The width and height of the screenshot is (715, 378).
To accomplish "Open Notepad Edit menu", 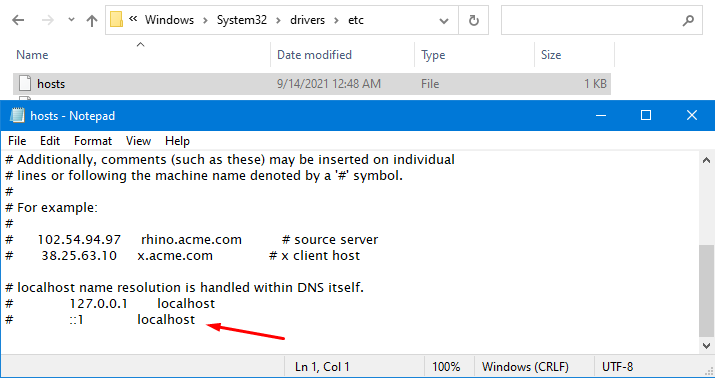I will click(50, 141).
